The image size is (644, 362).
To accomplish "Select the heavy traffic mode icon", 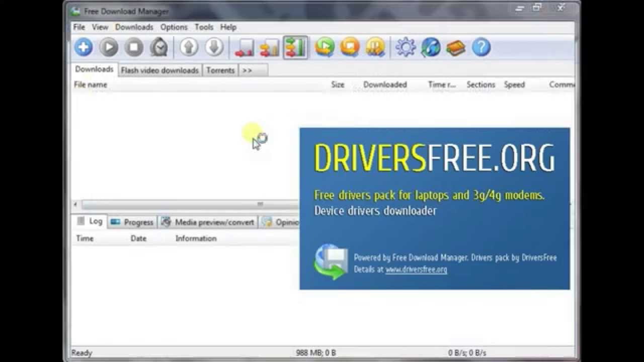I will (295, 48).
